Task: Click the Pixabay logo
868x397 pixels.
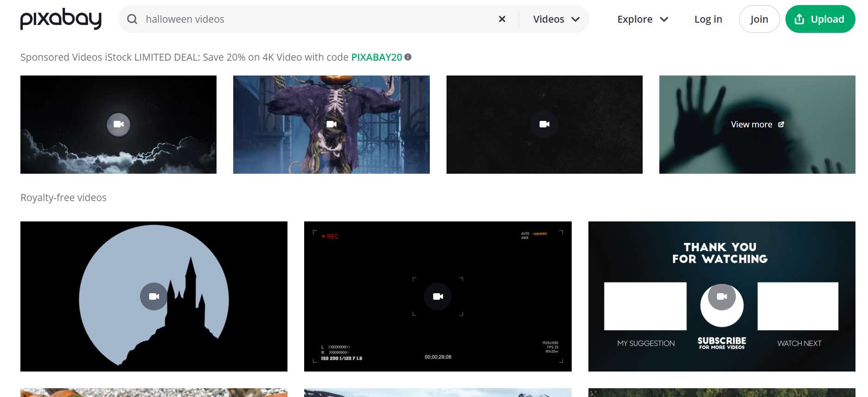Action: 61,19
